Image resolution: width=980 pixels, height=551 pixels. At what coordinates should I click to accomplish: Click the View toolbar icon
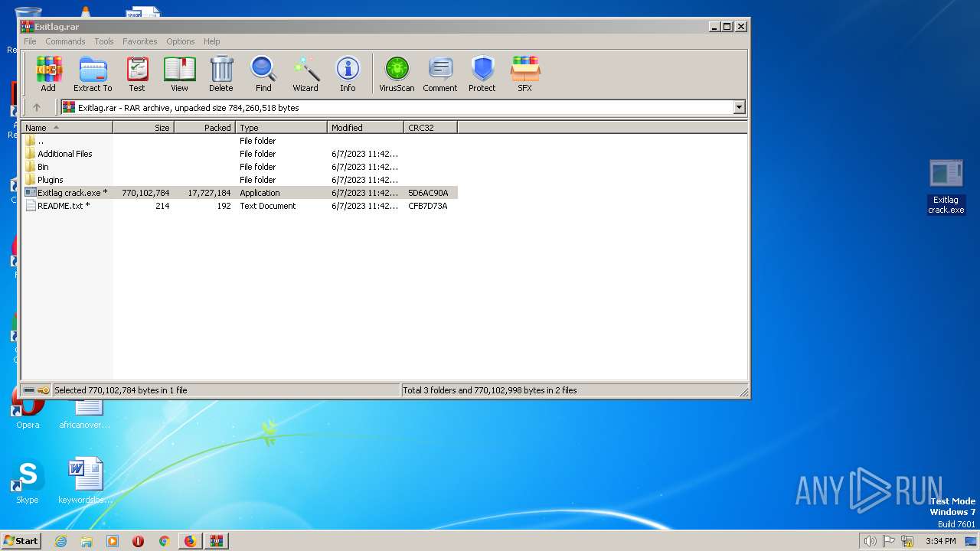(x=179, y=74)
